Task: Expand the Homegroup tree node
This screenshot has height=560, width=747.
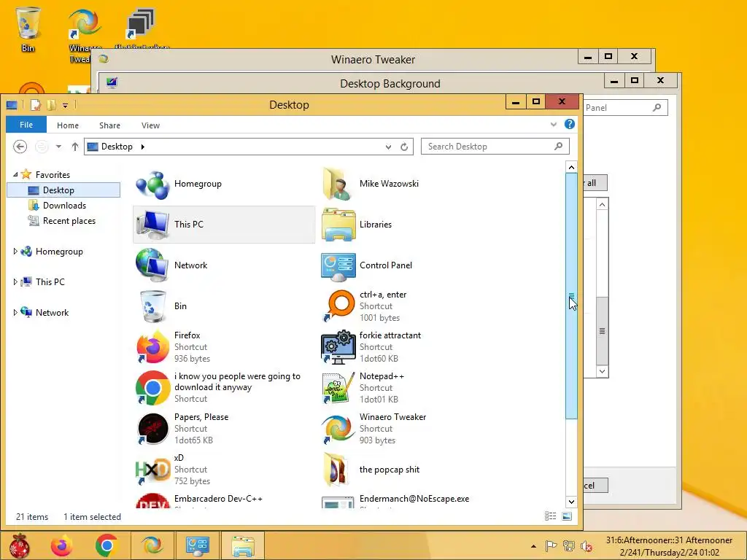Action: pos(15,252)
